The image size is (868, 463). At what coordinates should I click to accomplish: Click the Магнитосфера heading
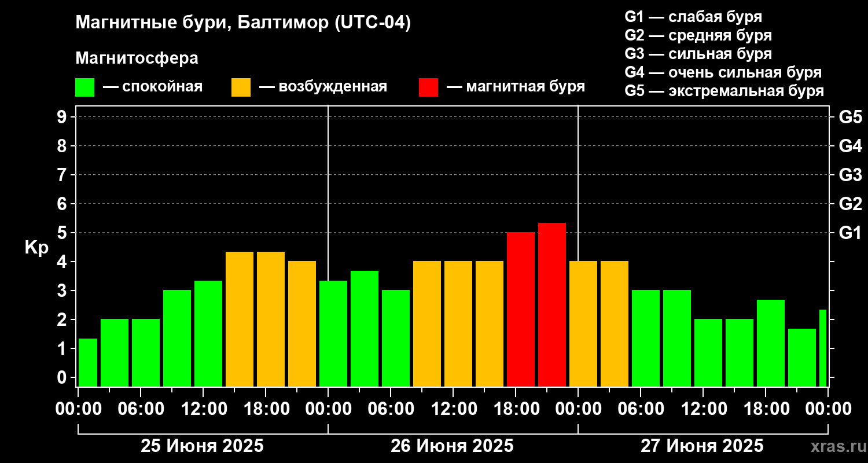coord(137,58)
